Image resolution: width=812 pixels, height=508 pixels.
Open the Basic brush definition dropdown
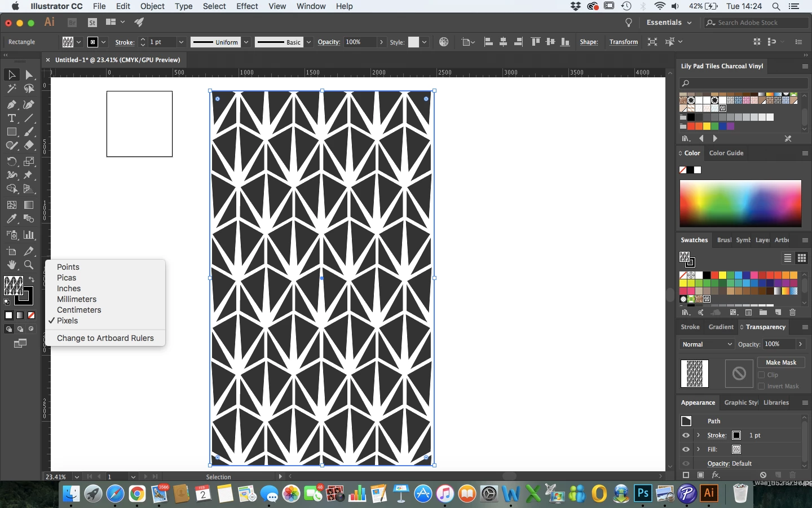pos(308,42)
